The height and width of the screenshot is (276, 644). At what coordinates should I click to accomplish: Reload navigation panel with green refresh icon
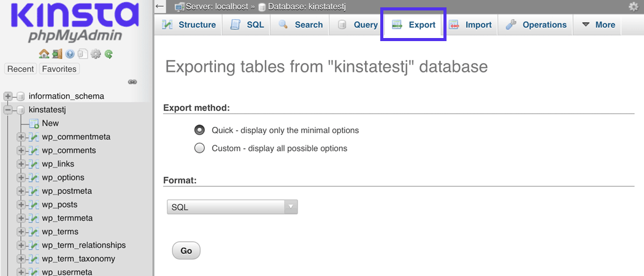(109, 54)
